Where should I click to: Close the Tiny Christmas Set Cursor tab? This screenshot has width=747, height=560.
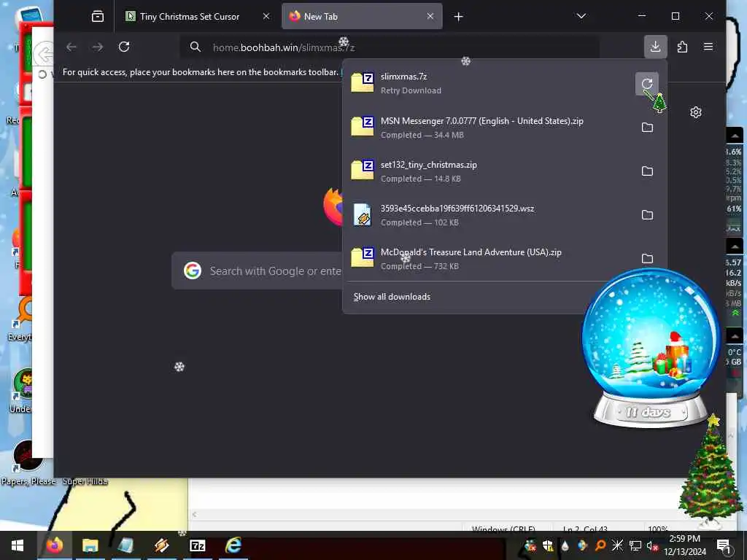click(266, 16)
